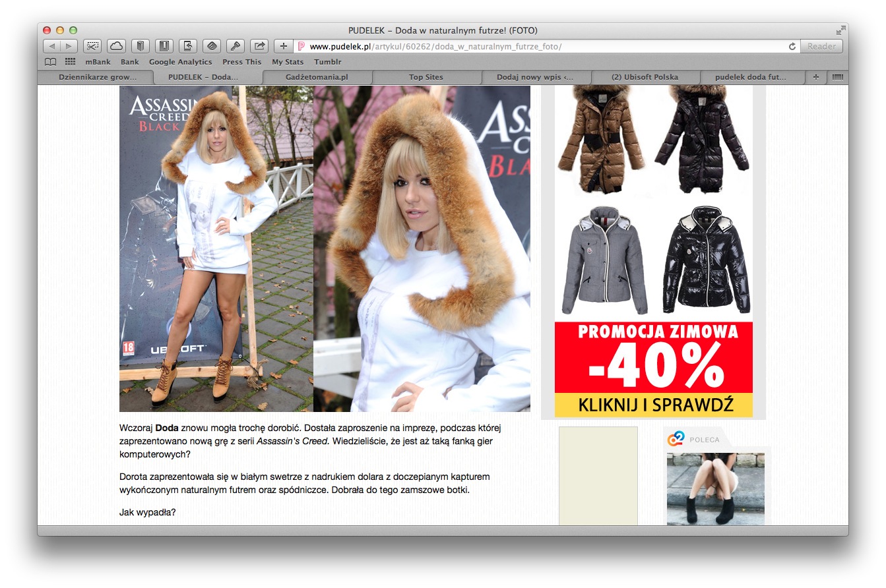Open a new tab with plus button

(x=815, y=77)
